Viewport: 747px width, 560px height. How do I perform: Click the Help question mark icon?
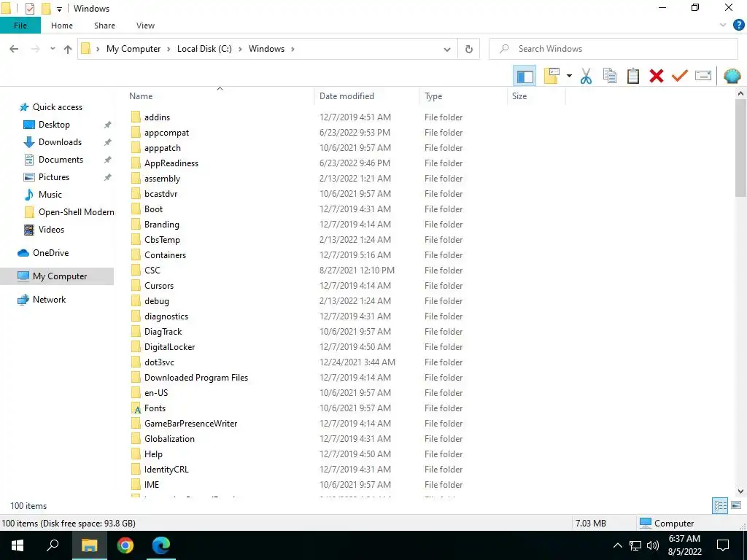pyautogui.click(x=738, y=26)
